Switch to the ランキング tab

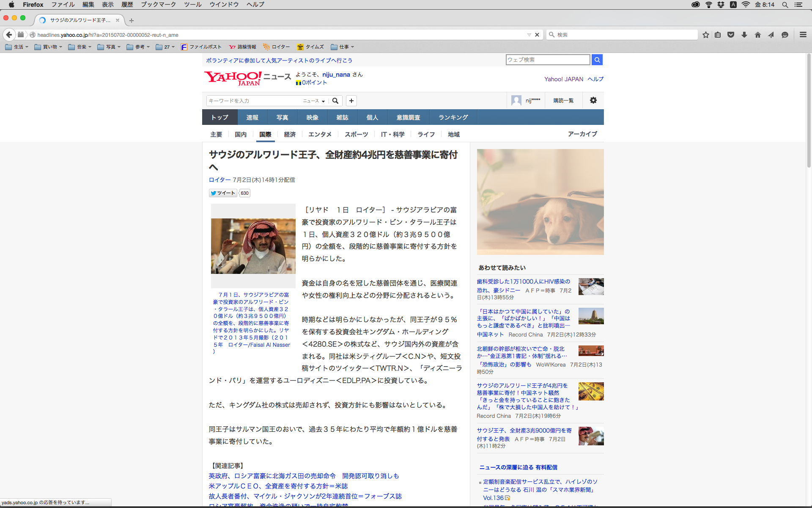click(453, 117)
